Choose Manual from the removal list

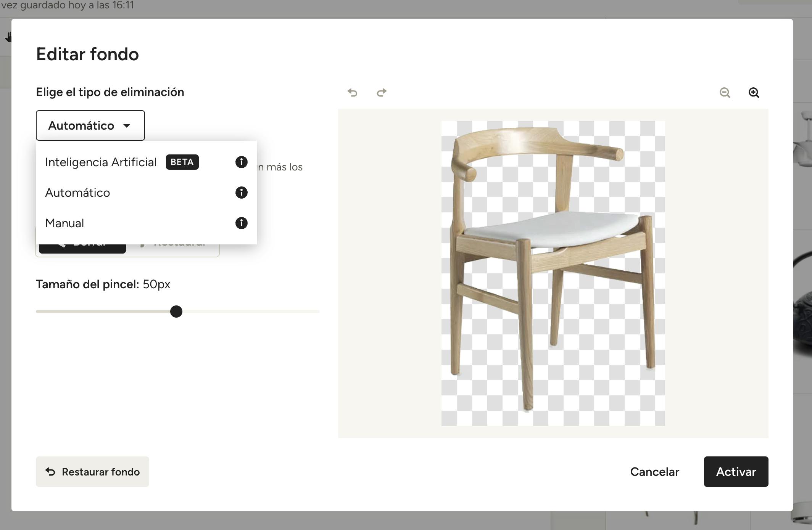click(x=65, y=223)
